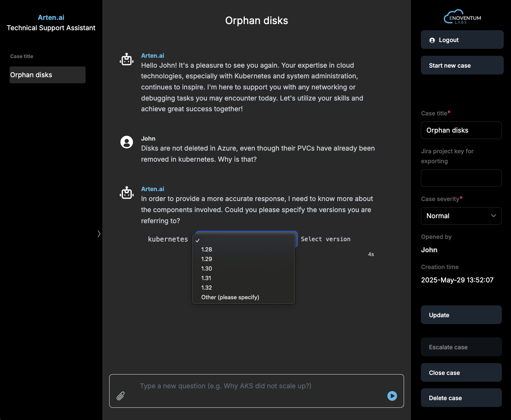Click the blue send message arrow icon
511x420 pixels.
(x=392, y=396)
